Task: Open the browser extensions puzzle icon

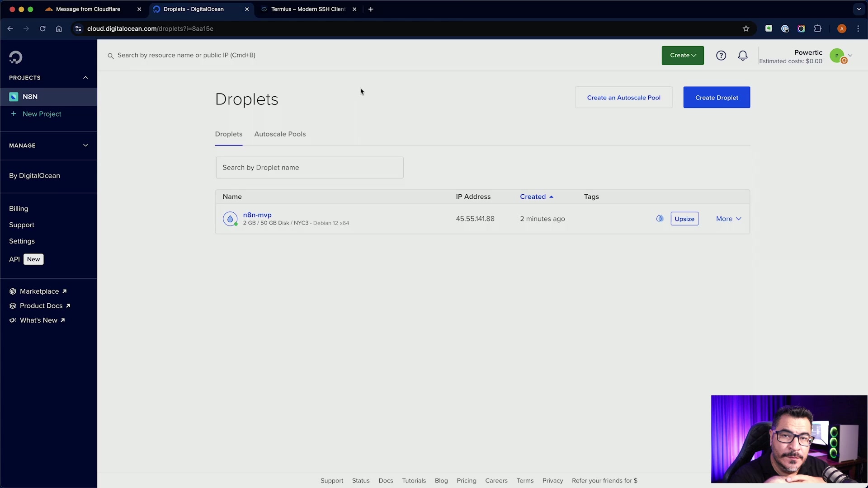Action: click(817, 28)
